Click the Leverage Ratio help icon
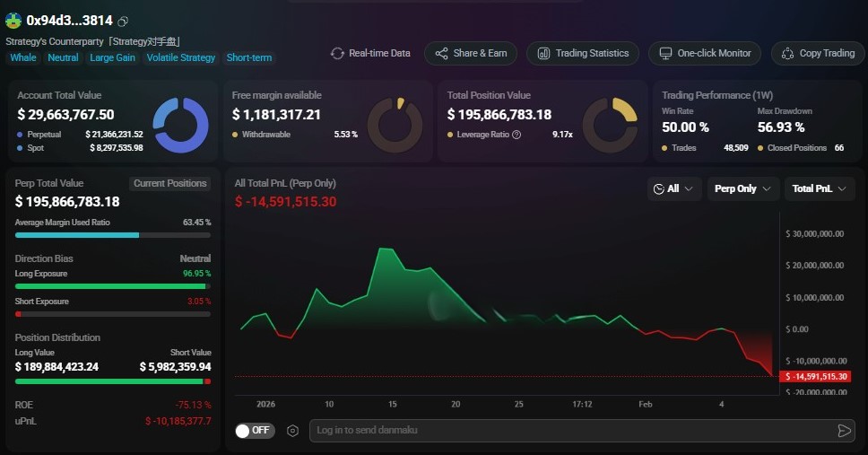The image size is (868, 455). click(516, 135)
